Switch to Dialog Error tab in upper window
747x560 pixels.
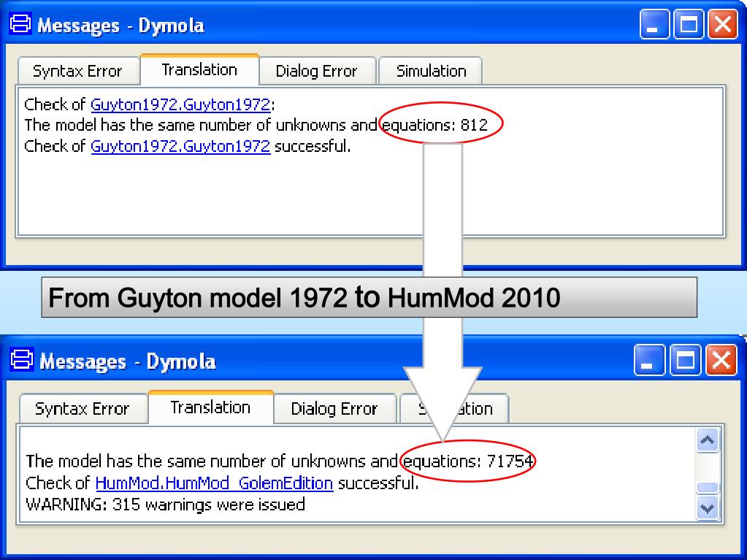[x=316, y=71]
